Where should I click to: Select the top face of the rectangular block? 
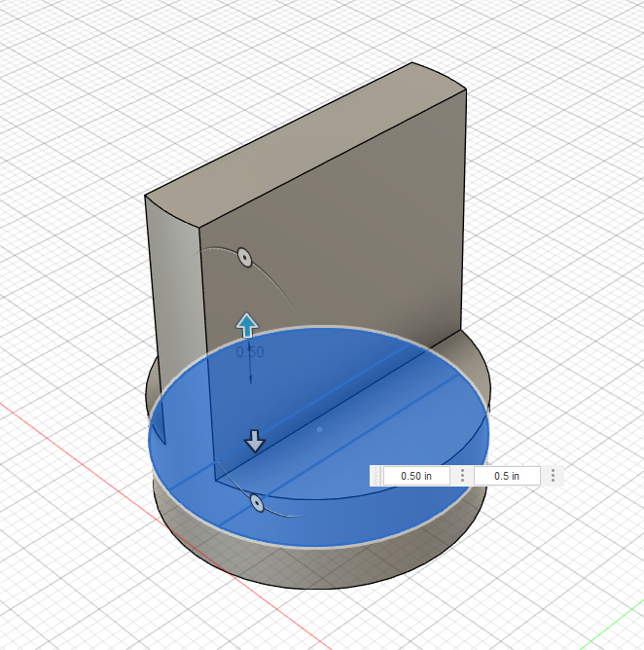pyautogui.click(x=306, y=145)
